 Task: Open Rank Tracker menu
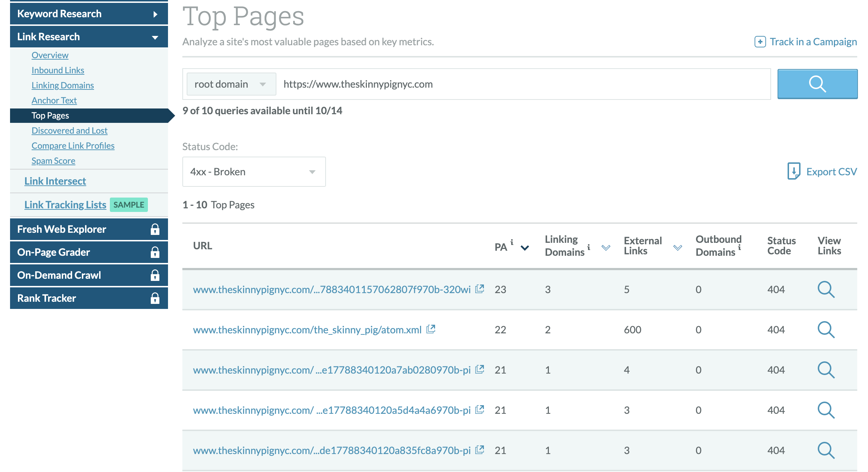[89, 298]
